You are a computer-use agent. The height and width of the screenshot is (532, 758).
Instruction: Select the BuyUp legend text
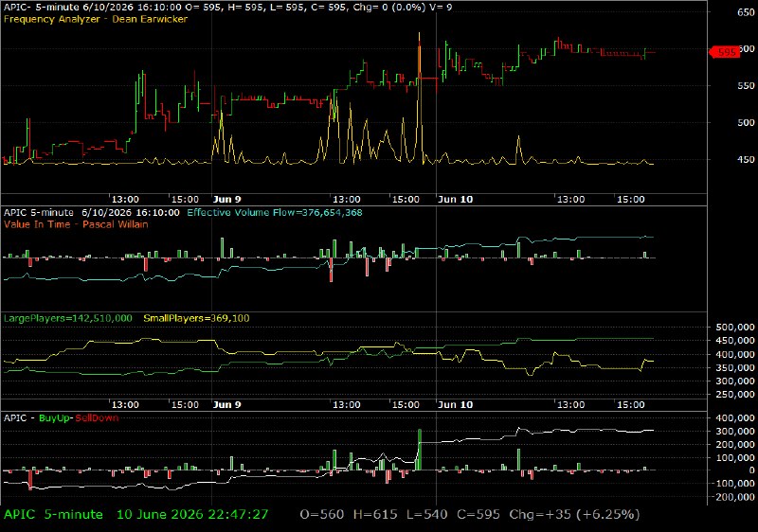pos(55,418)
